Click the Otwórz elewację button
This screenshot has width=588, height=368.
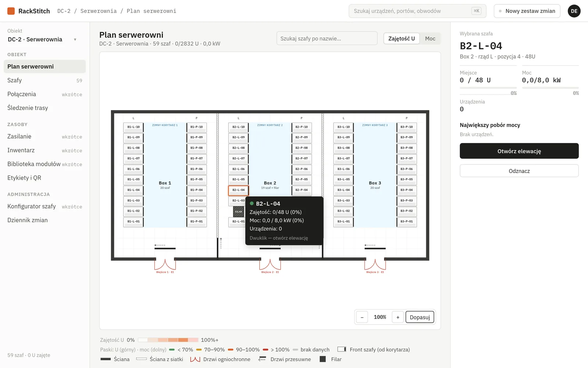click(x=519, y=151)
